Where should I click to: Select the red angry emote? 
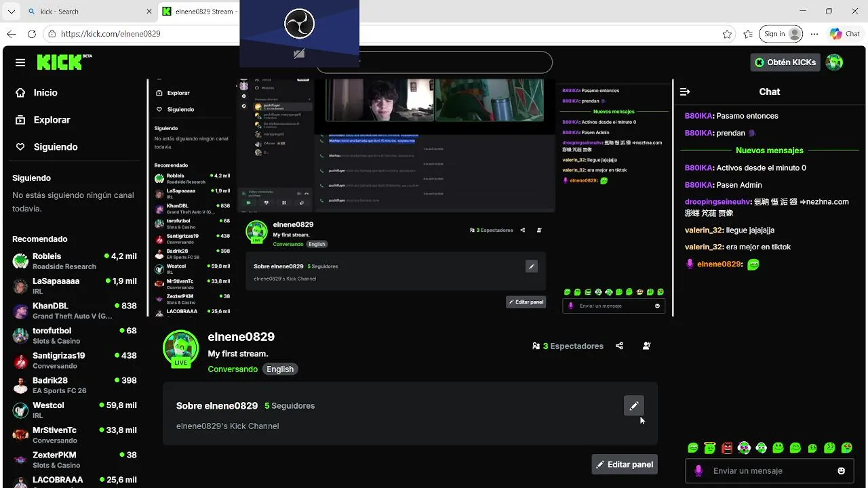pos(727,448)
